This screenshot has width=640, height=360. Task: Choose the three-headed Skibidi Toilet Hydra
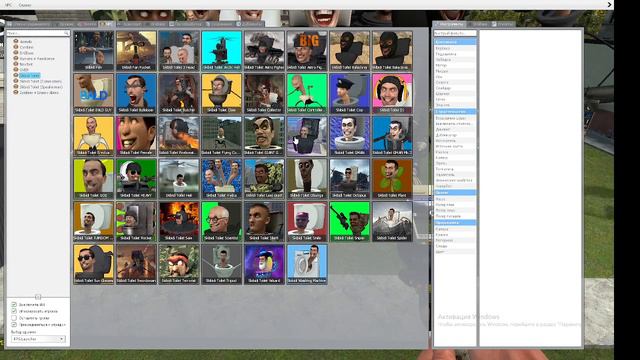pos(222,179)
